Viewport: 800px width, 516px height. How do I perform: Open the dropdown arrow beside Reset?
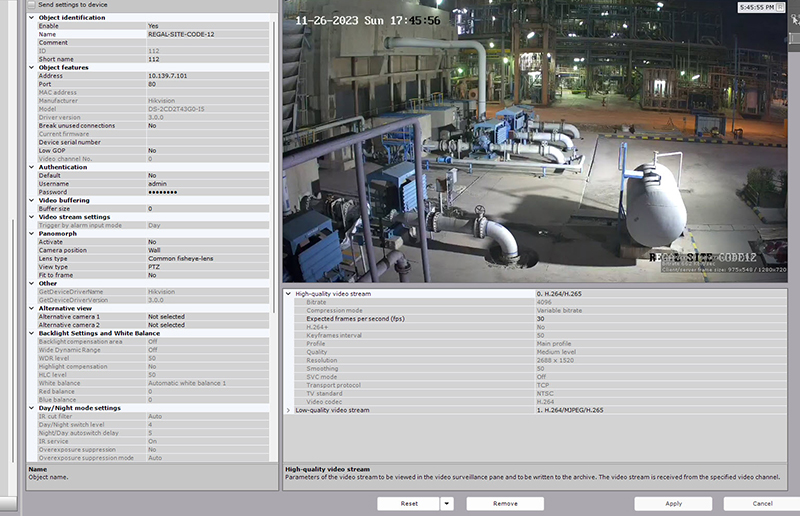(x=445, y=504)
